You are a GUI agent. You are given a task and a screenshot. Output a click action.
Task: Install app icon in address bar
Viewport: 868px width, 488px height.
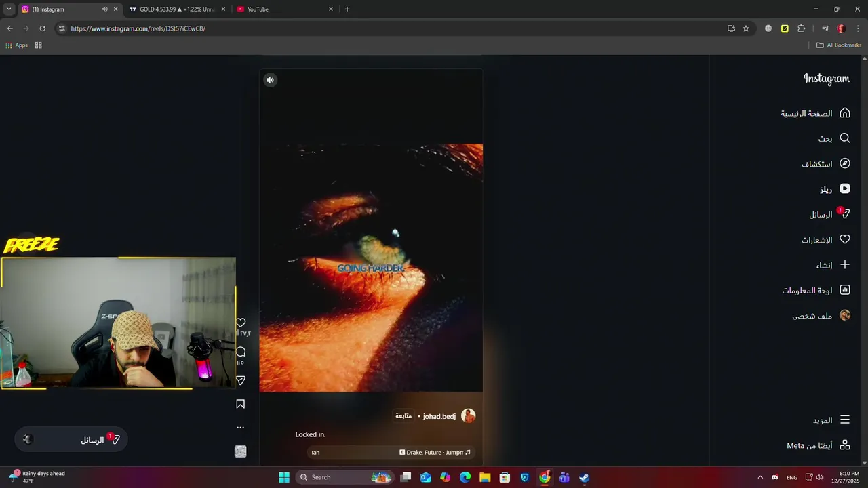click(x=731, y=28)
